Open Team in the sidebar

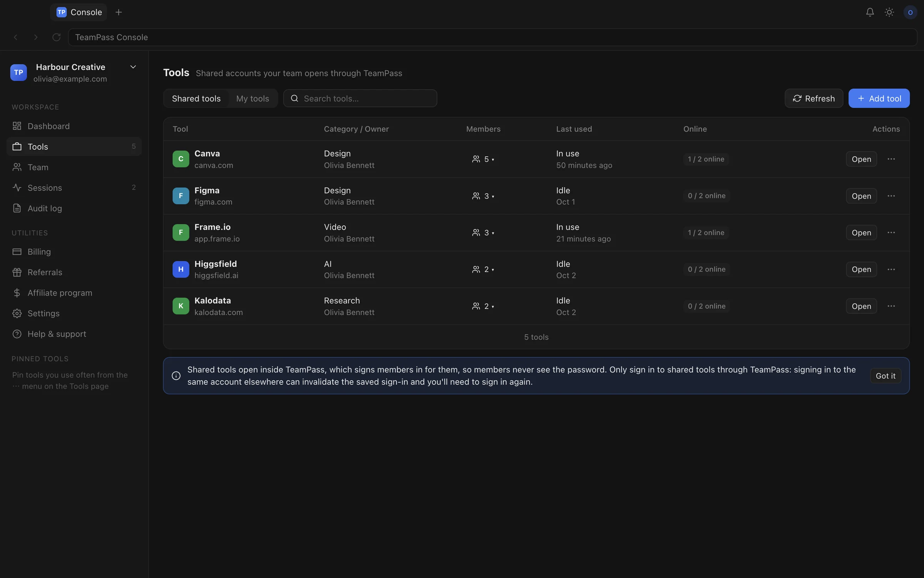pyautogui.click(x=74, y=167)
